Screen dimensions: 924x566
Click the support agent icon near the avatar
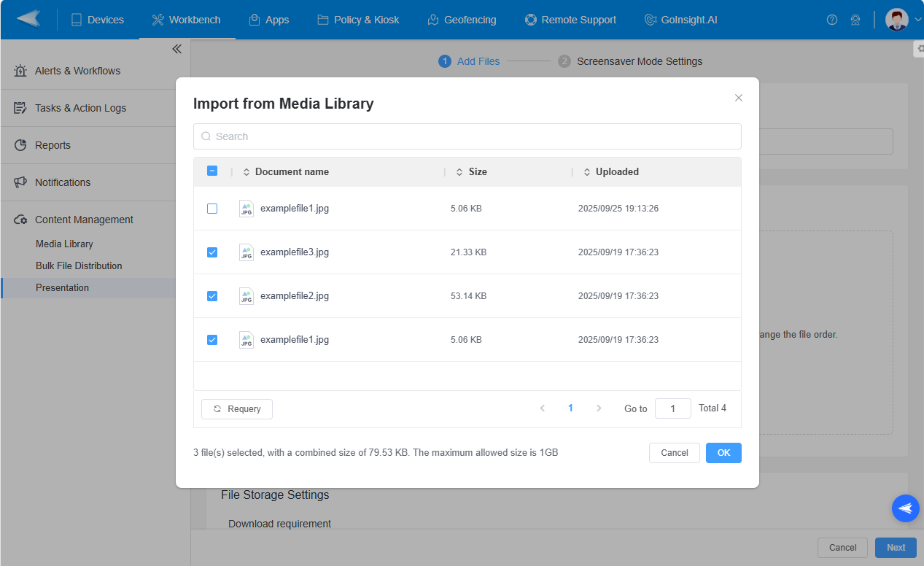pyautogui.click(x=855, y=20)
